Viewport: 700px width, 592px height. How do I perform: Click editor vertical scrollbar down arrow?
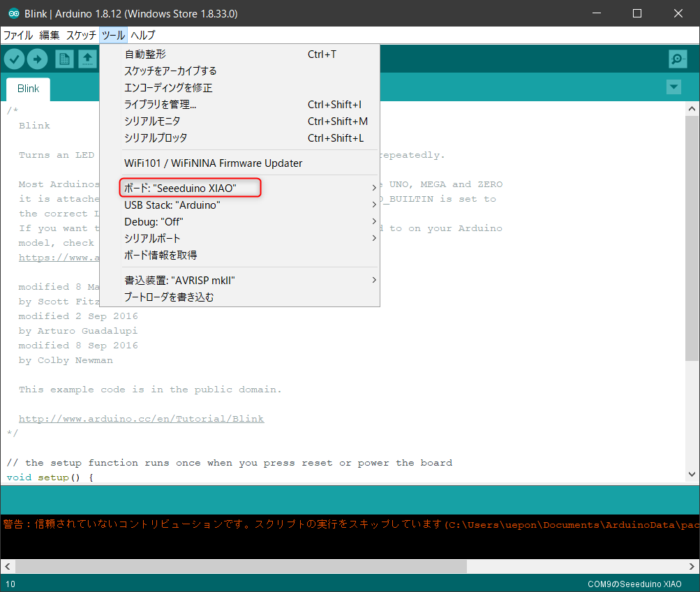coord(692,474)
